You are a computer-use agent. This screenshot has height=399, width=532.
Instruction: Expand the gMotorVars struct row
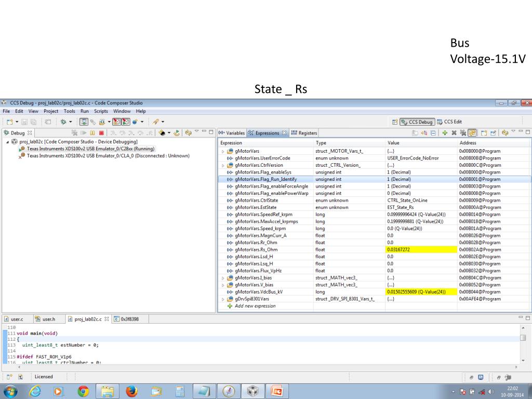tap(223, 151)
